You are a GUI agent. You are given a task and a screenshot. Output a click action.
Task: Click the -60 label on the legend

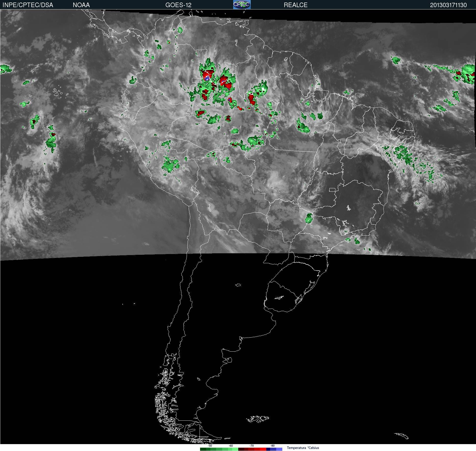click(x=231, y=446)
